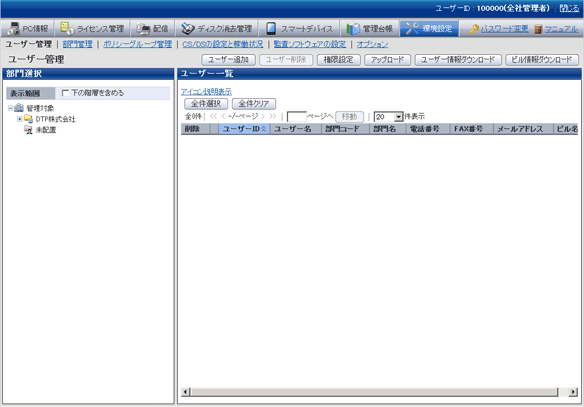Click ビル情報ダウンロード button

pyautogui.click(x=542, y=60)
